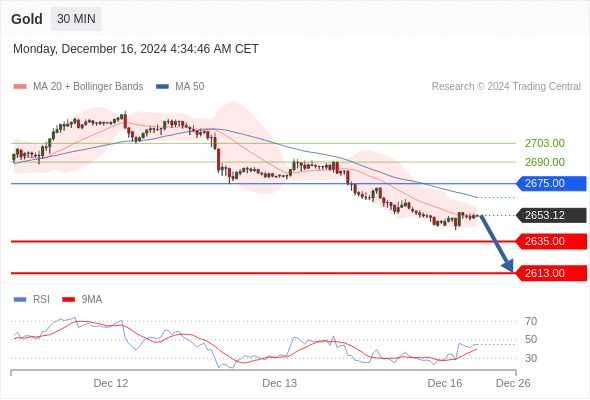Toggle the RSI legend label
The image size is (590, 400).
coord(41,300)
